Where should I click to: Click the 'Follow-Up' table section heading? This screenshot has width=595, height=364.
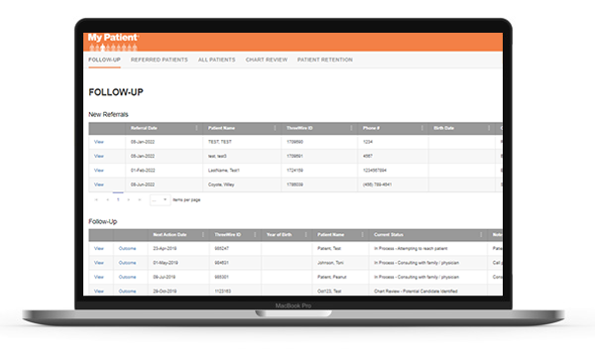click(x=102, y=221)
